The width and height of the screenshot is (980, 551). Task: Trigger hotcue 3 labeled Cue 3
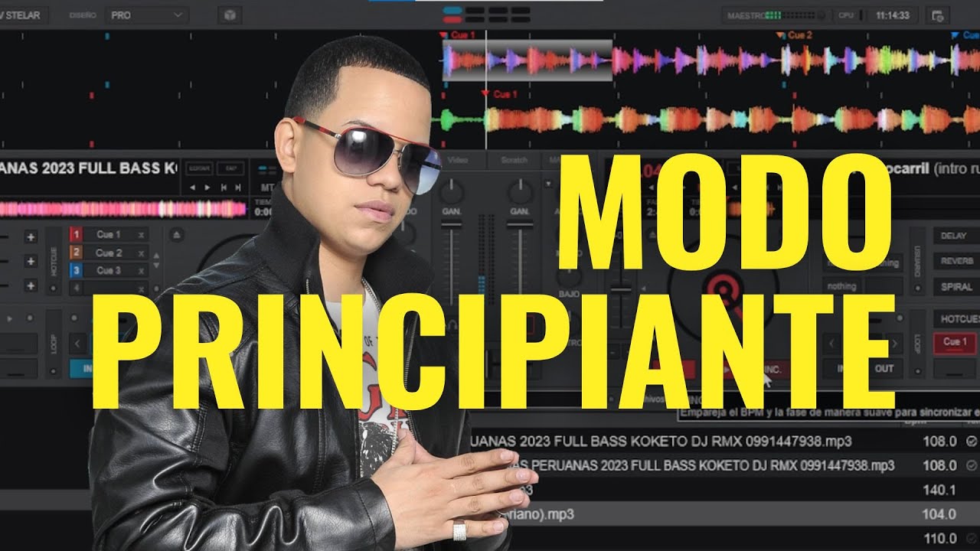[x=109, y=270]
